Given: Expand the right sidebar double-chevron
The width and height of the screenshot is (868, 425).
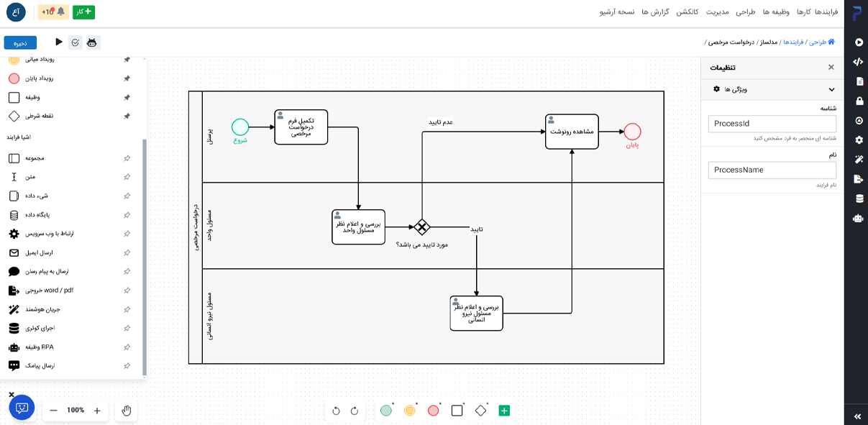Looking at the screenshot, I should (858, 416).
